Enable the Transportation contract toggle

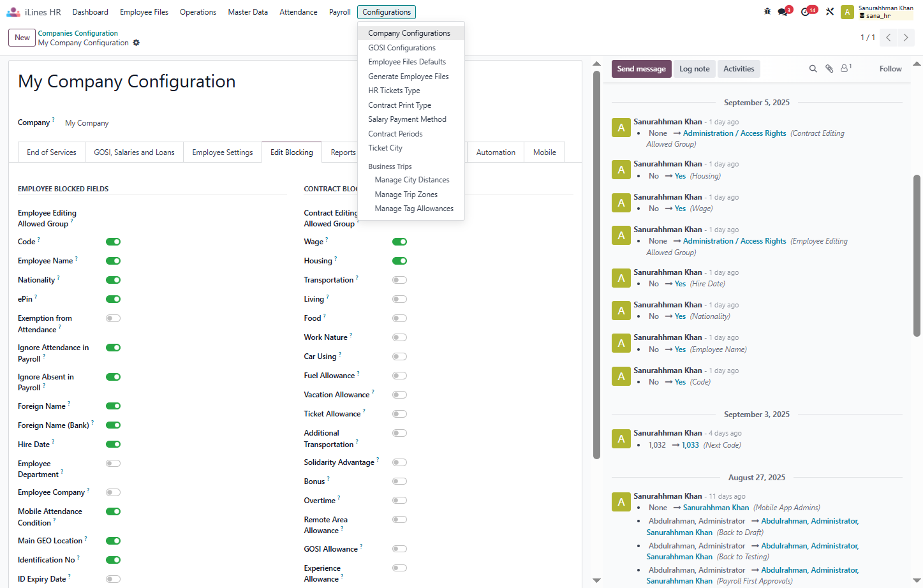point(400,280)
